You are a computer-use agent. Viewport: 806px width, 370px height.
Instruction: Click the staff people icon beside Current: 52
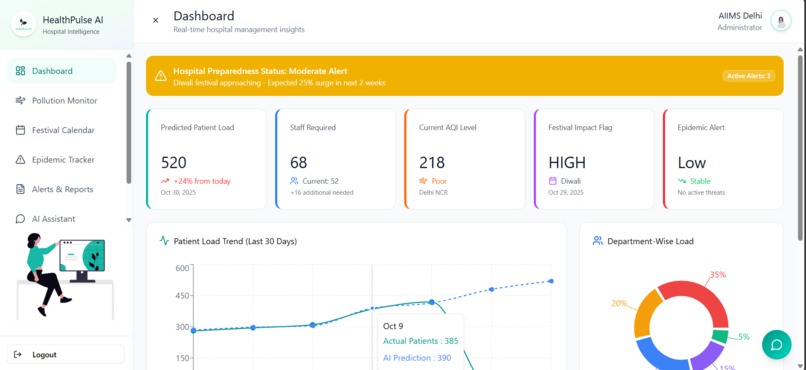tap(294, 181)
